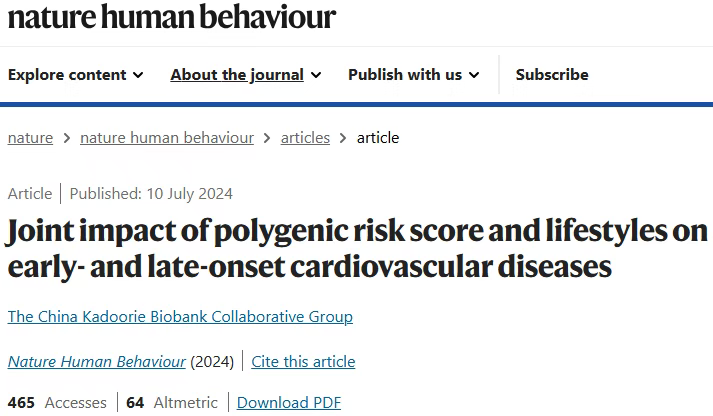
Task: Open The China Kadoorie Biobank Collaborative Group
Action: pyautogui.click(x=180, y=316)
